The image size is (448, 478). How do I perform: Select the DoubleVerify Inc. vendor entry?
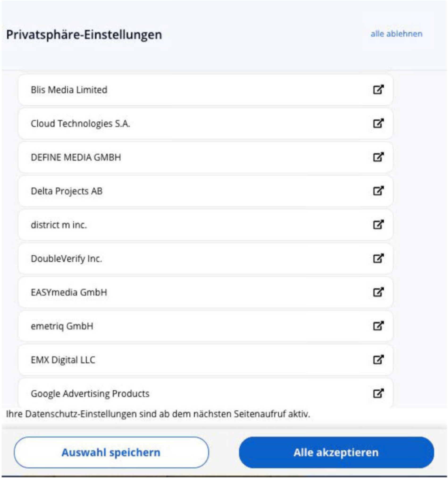66,259
